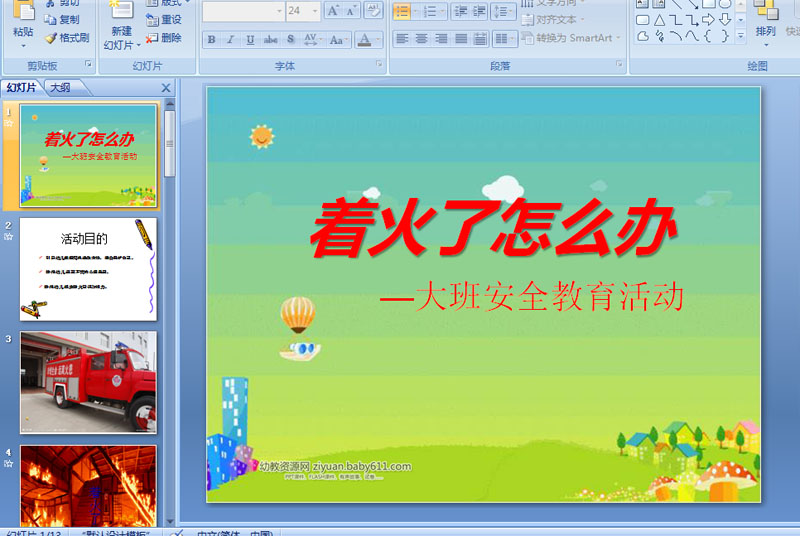800x536 pixels.
Task: Click Clear Formatting eraser icon
Action: [x=373, y=11]
